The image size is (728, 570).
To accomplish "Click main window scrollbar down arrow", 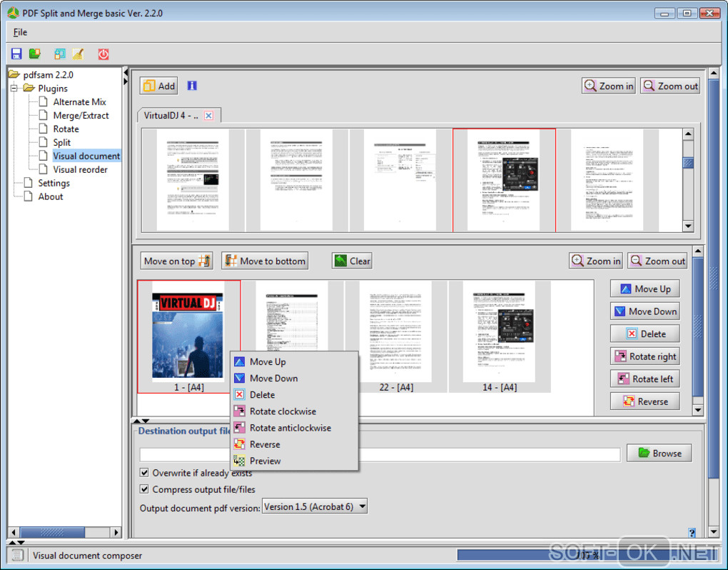I will (x=714, y=532).
